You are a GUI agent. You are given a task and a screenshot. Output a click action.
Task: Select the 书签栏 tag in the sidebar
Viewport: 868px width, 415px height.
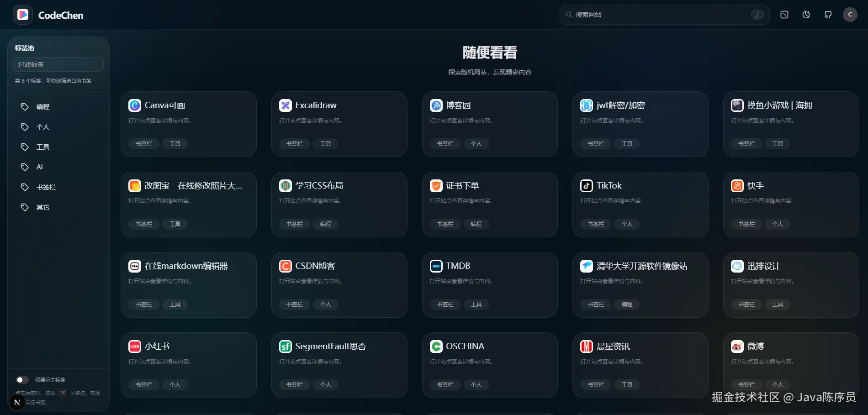point(58,187)
